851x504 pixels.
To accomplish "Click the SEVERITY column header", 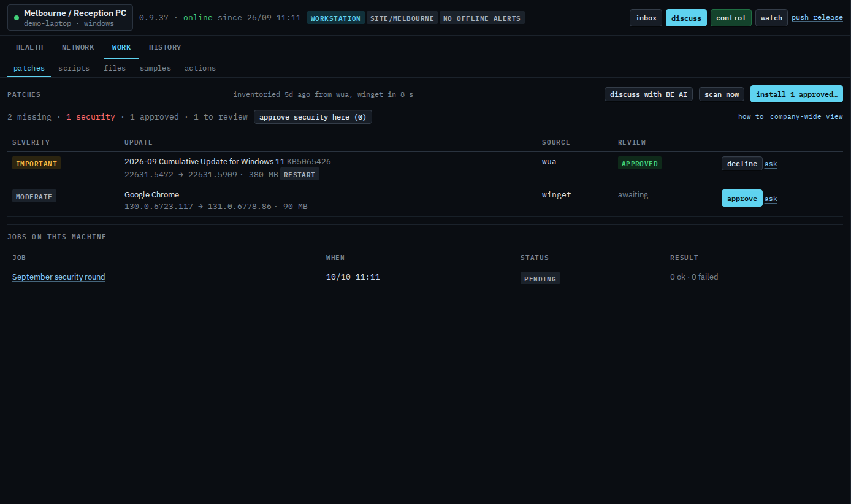I will click(31, 142).
